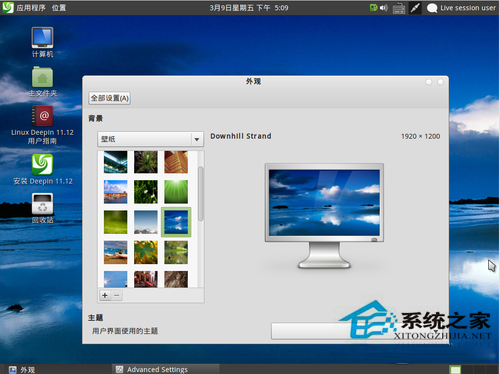The height and width of the screenshot is (374, 500).
Task: Select the red alley wallpaper in bottom row
Action: pyautogui.click(x=146, y=279)
